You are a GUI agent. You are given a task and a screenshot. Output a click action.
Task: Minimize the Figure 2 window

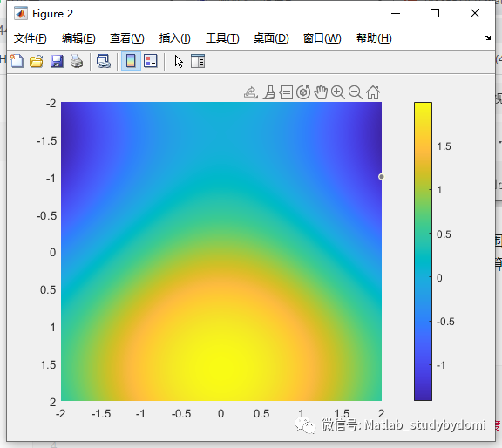[x=396, y=13]
